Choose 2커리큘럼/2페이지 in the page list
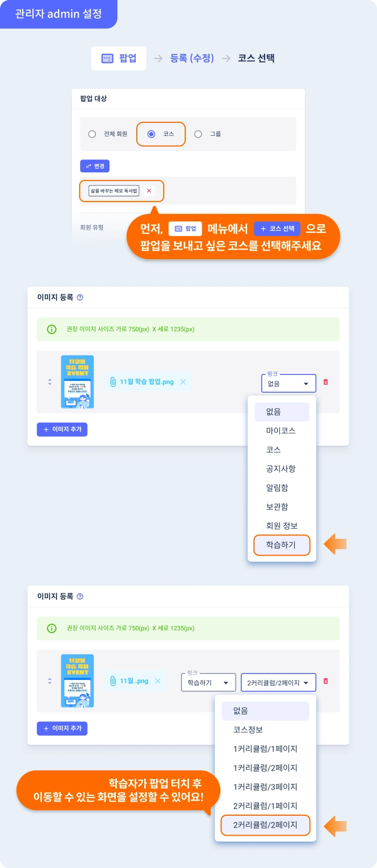377x868 pixels. pos(266,825)
